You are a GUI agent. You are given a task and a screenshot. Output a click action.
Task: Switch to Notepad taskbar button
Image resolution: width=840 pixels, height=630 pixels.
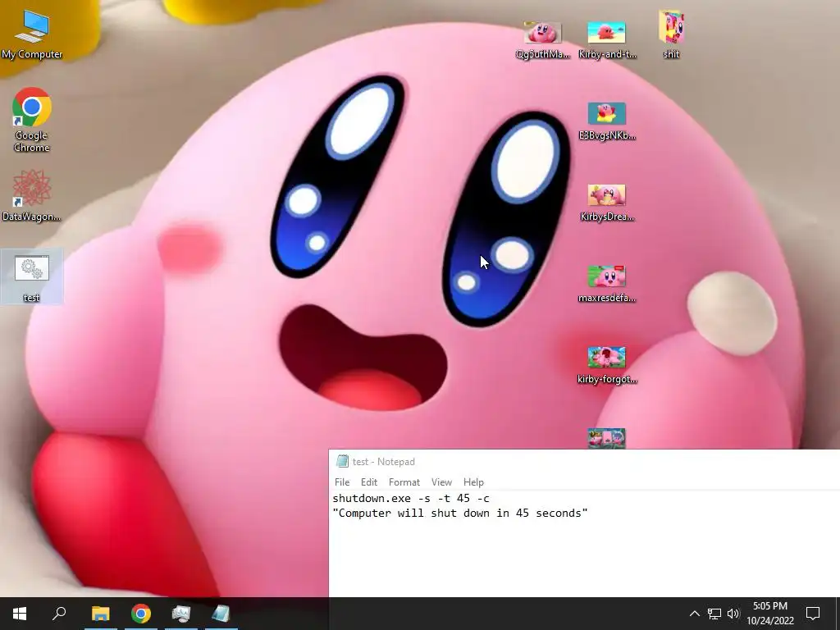click(221, 614)
